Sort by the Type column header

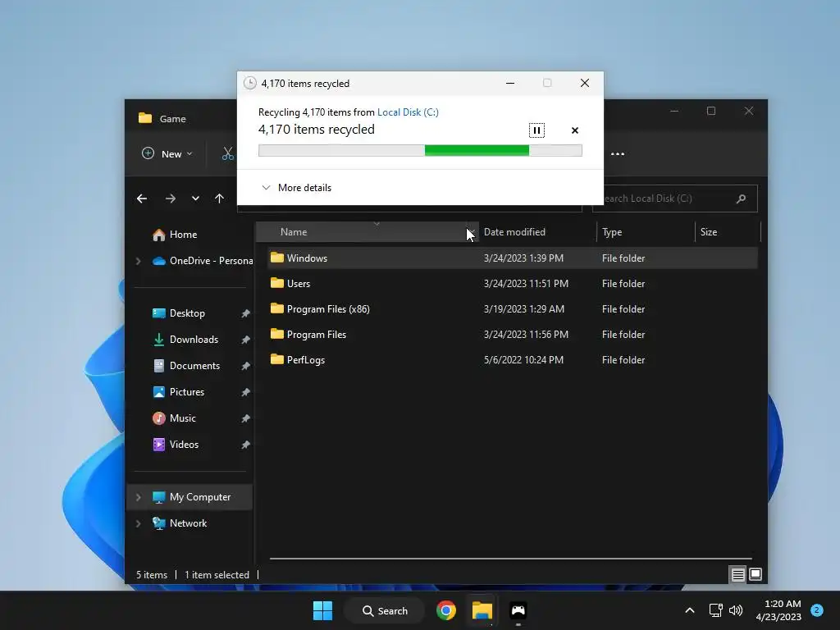pos(645,232)
